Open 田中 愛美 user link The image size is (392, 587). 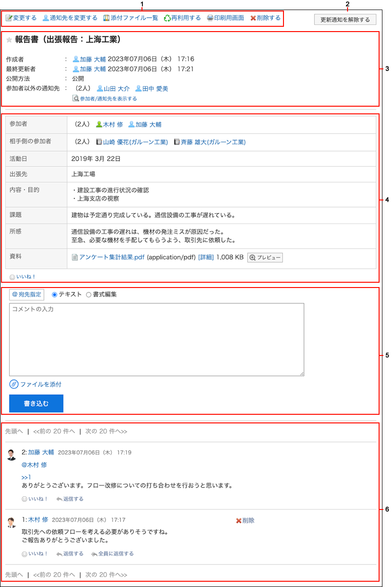(152, 89)
